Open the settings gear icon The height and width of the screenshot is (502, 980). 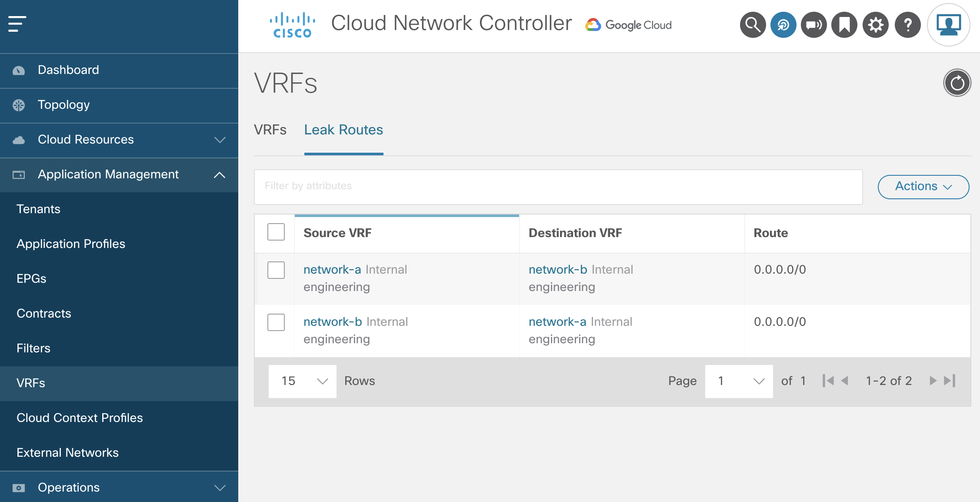875,25
